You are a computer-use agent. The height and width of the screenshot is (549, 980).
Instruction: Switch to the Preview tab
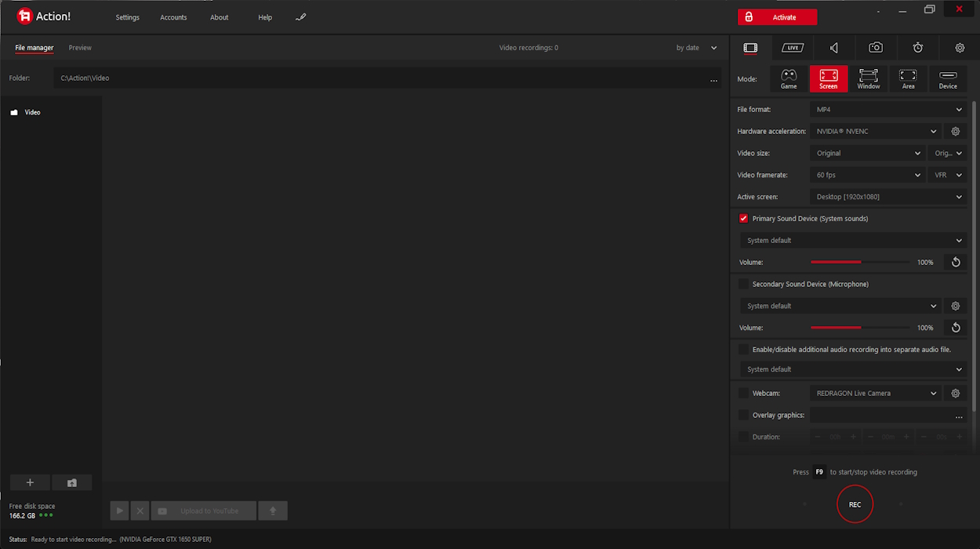click(x=80, y=48)
